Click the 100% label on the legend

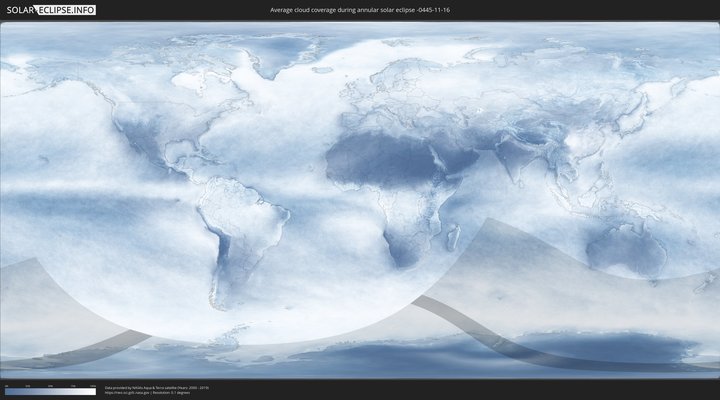[93, 386]
